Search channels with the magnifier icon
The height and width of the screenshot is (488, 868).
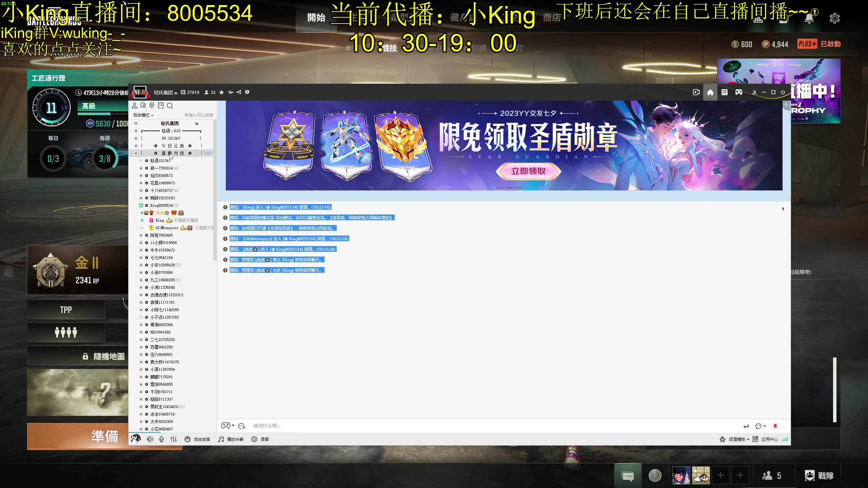[170, 105]
